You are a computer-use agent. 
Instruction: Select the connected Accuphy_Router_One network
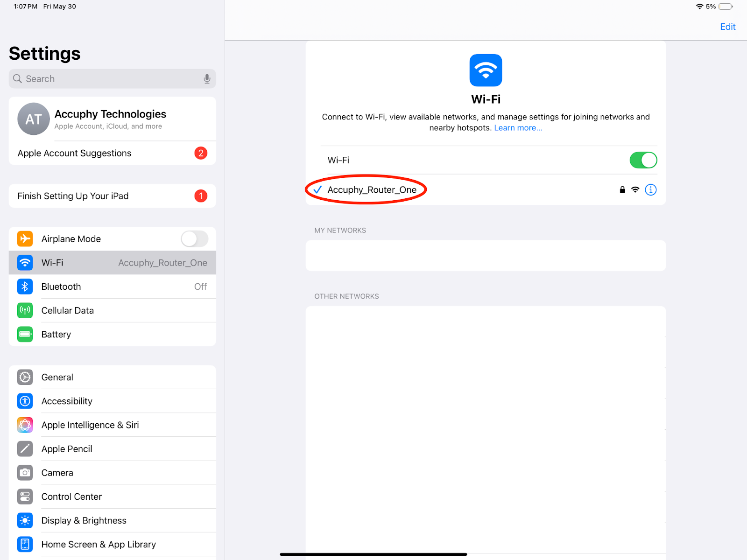coord(486,190)
